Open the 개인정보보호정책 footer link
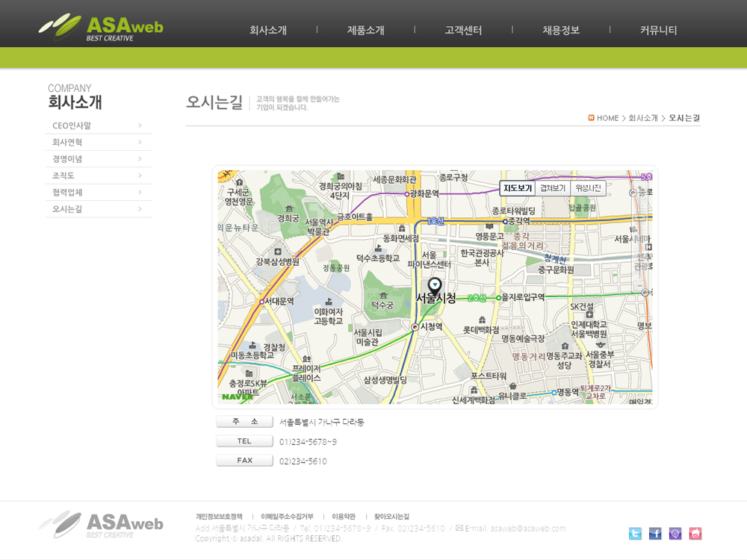 [x=219, y=517]
